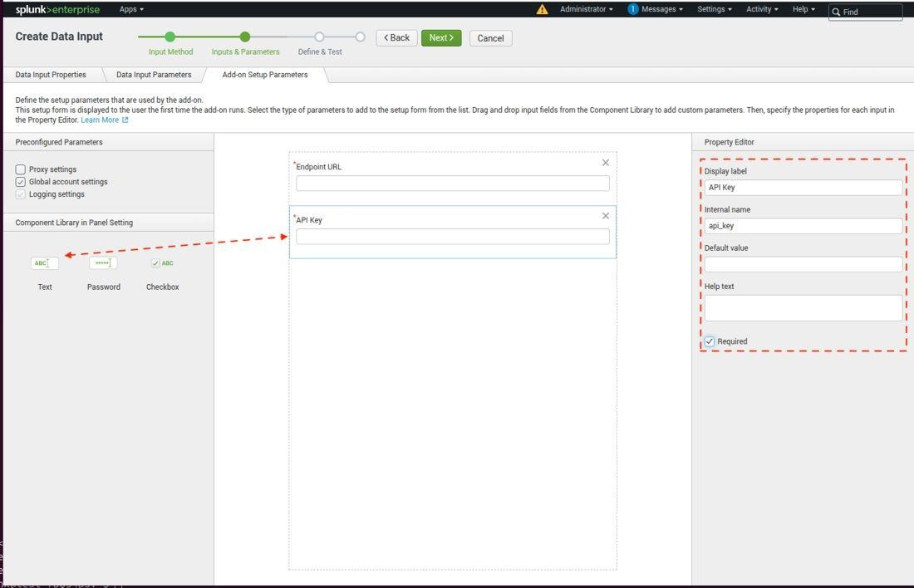The image size is (914, 588).
Task: Click the Text component icon
Action: [45, 262]
